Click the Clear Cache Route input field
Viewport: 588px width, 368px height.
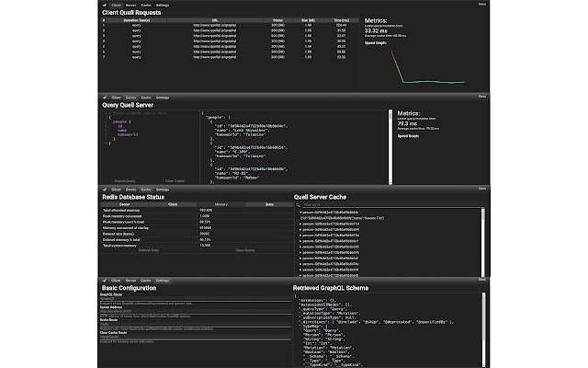[196, 337]
